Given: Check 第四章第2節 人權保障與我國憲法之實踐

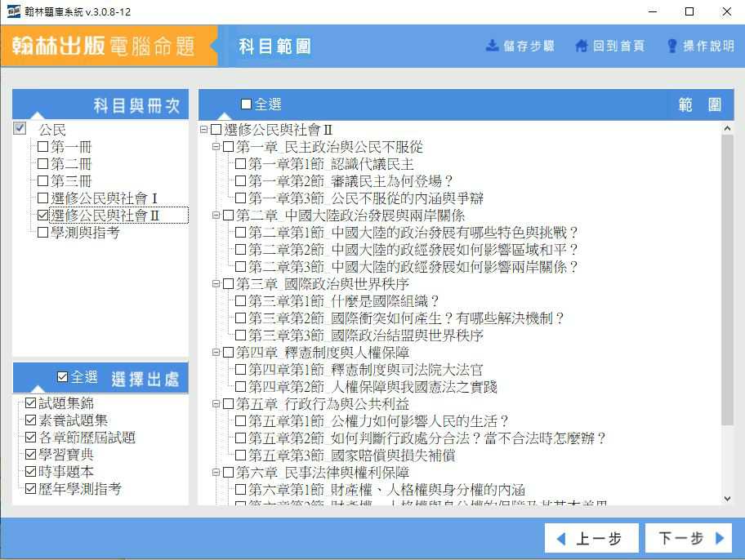Looking at the screenshot, I should (x=240, y=386).
